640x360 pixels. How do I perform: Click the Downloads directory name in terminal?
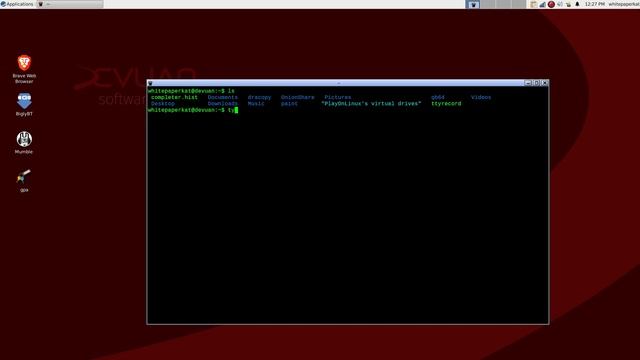[x=222, y=104]
